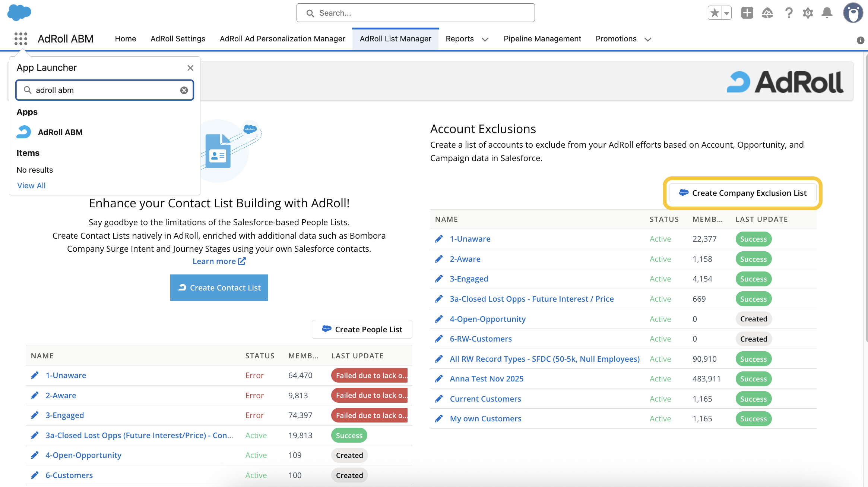
Task: Open the Global Actions plus icon
Action: click(747, 13)
